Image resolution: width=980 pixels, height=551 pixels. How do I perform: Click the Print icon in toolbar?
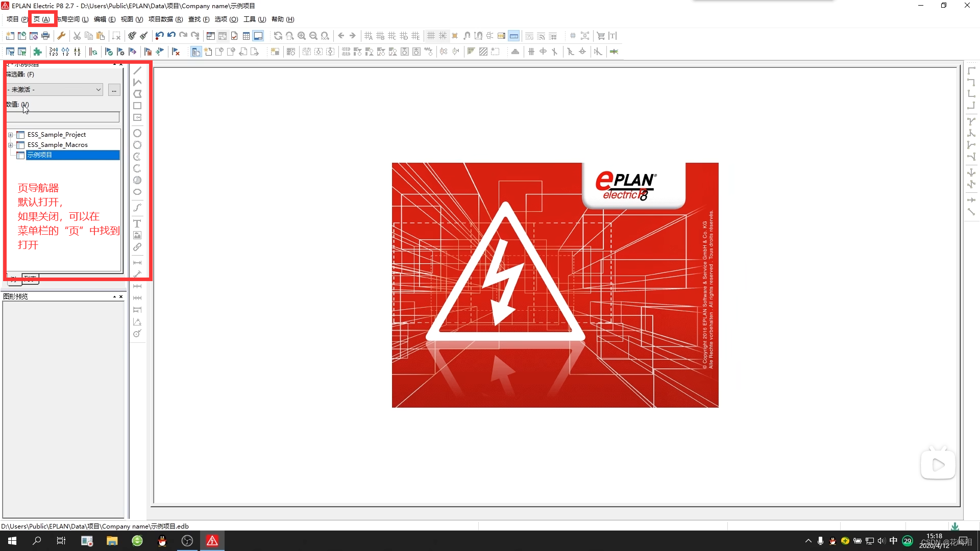tap(45, 36)
